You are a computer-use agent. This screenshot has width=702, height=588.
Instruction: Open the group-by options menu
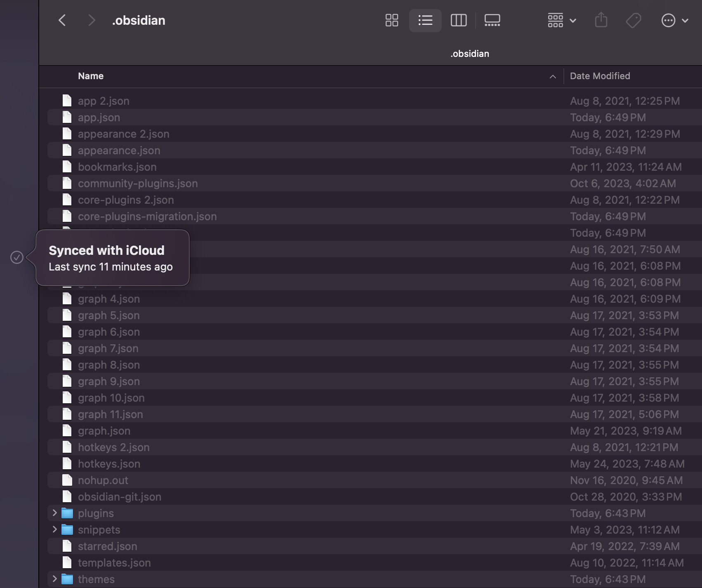point(562,20)
